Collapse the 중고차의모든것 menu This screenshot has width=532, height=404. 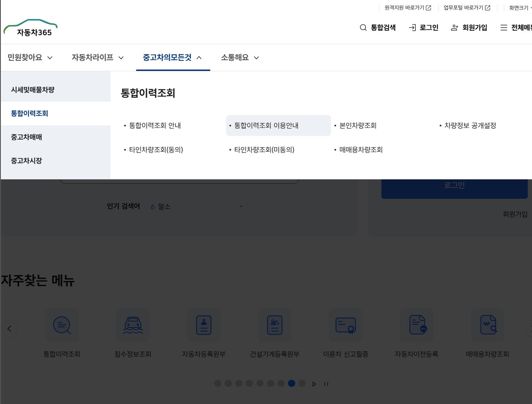[x=173, y=57]
